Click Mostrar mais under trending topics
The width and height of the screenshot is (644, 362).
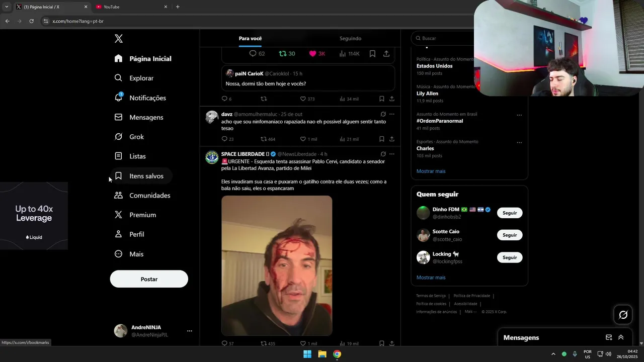(431, 171)
